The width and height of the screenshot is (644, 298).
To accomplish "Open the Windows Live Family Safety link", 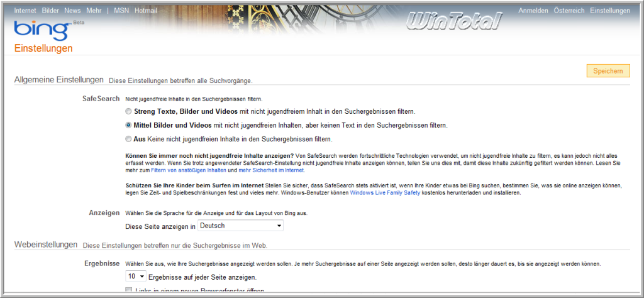I will (x=385, y=192).
